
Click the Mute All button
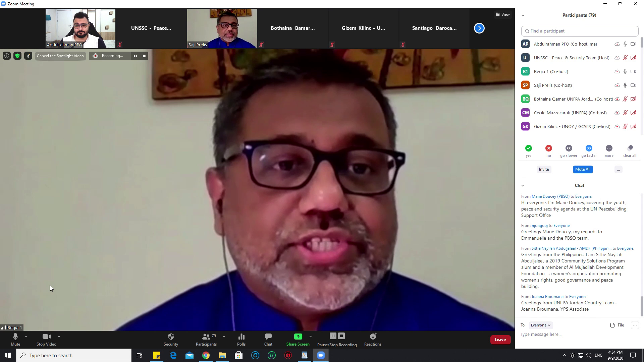583,169
